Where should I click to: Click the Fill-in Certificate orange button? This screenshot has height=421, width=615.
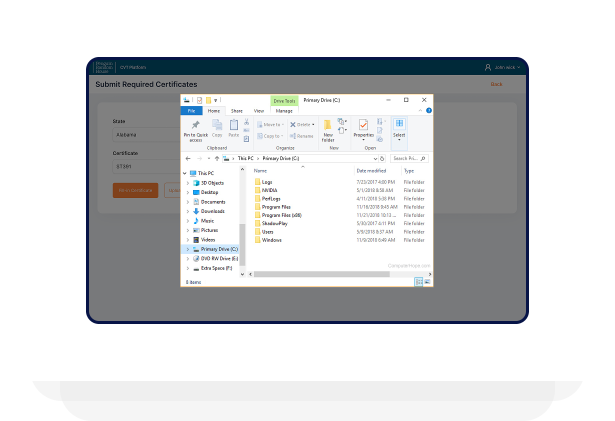135,190
